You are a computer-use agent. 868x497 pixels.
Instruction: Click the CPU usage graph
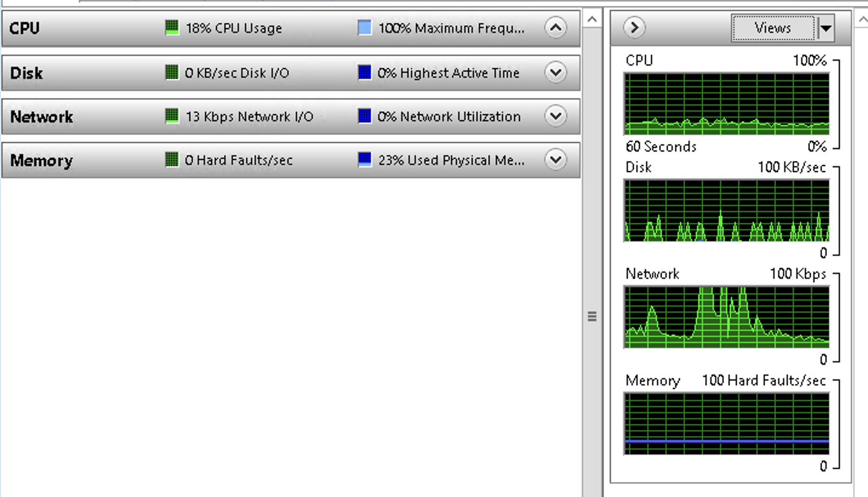[x=726, y=104]
